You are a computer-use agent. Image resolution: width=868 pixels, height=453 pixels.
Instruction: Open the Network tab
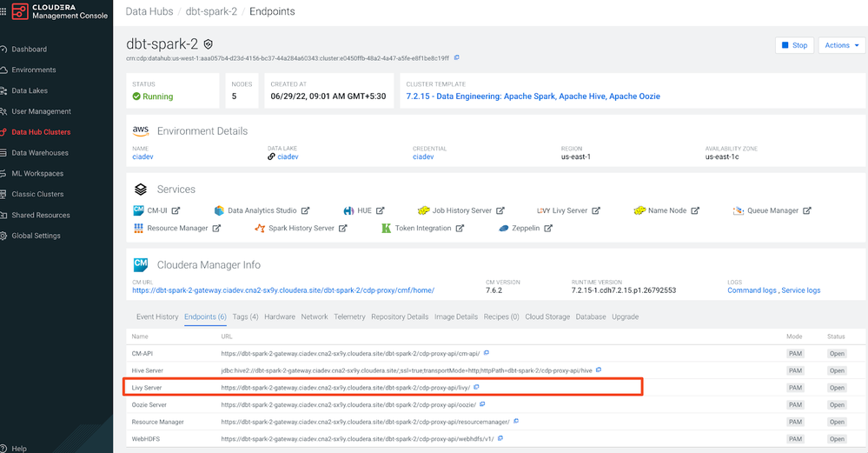[x=315, y=316]
